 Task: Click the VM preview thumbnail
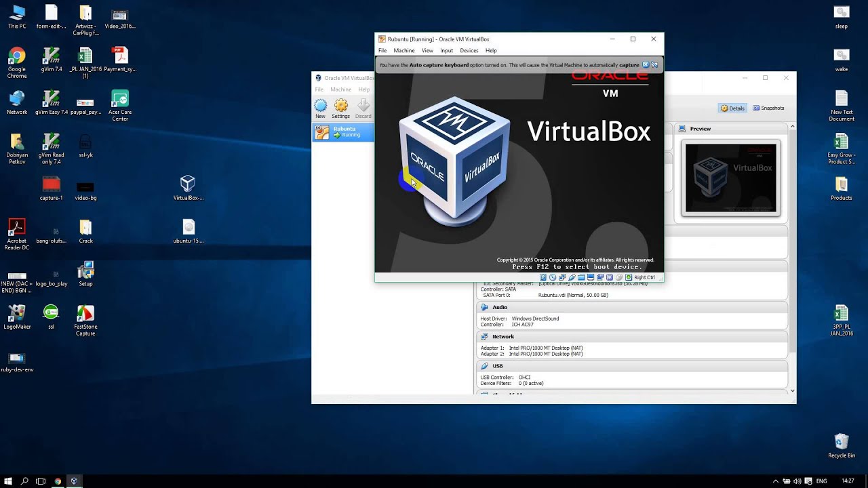pos(731,178)
